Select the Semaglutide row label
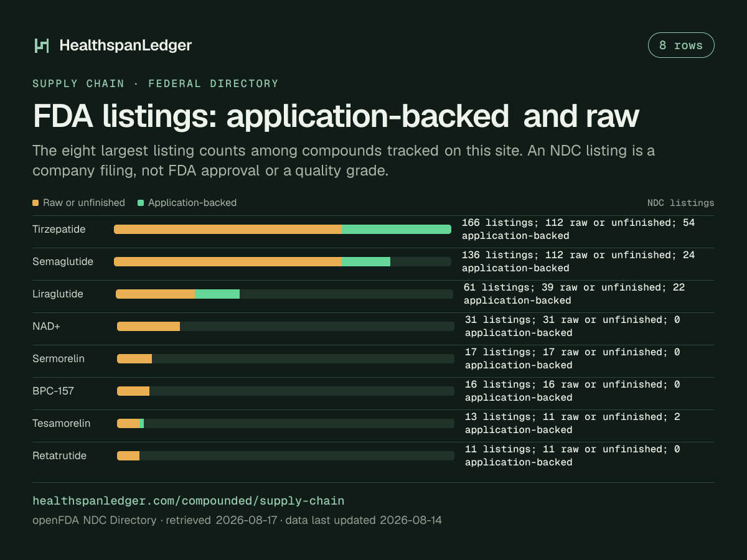The width and height of the screenshot is (747, 560). pyautogui.click(x=63, y=261)
